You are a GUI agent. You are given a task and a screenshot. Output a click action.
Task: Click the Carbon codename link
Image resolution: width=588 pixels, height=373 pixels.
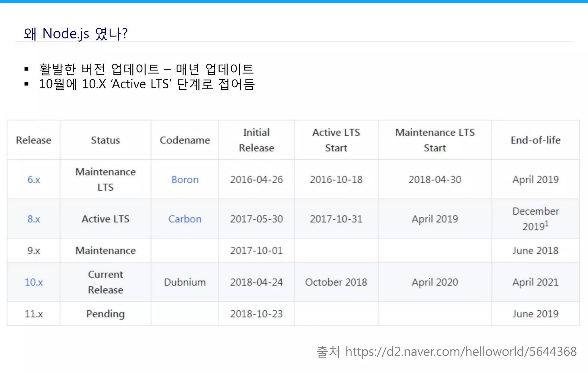[x=185, y=219]
